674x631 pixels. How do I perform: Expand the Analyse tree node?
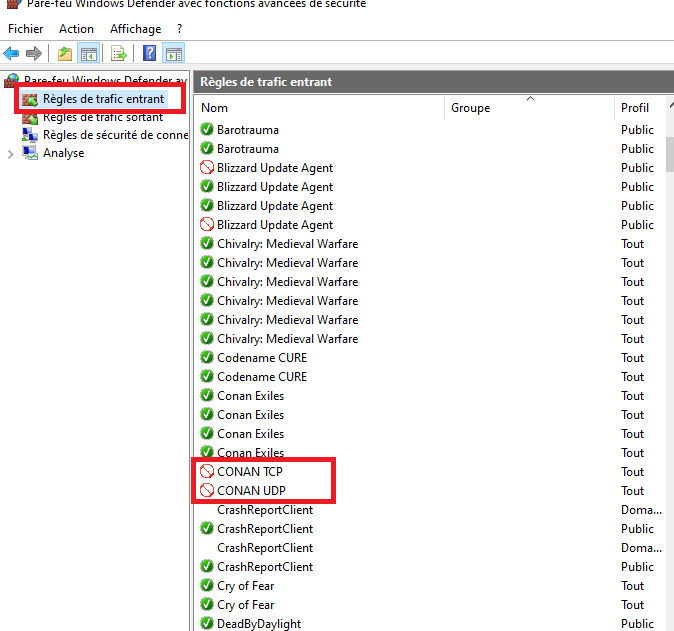pyautogui.click(x=11, y=153)
